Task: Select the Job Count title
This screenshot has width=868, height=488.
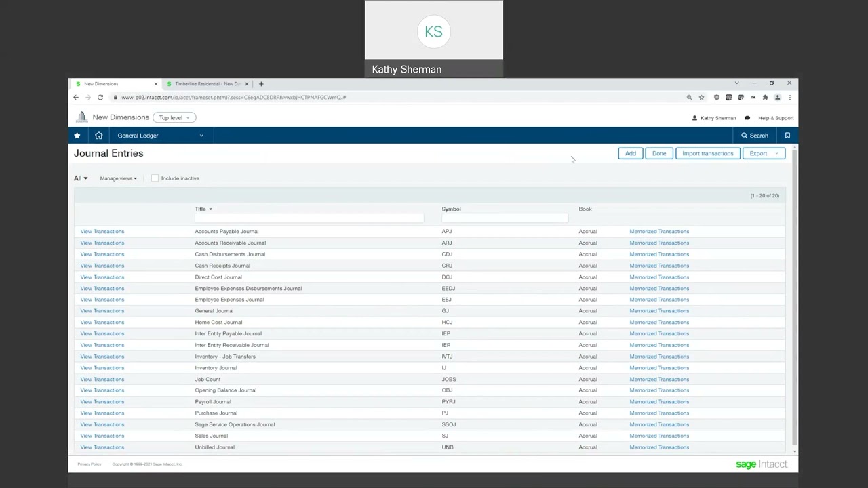Action: 208,380
